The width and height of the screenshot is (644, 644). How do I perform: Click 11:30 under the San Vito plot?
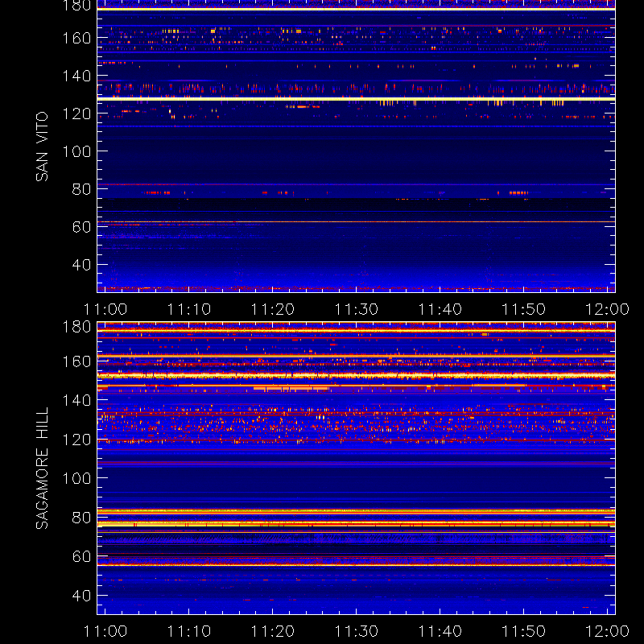(x=356, y=309)
